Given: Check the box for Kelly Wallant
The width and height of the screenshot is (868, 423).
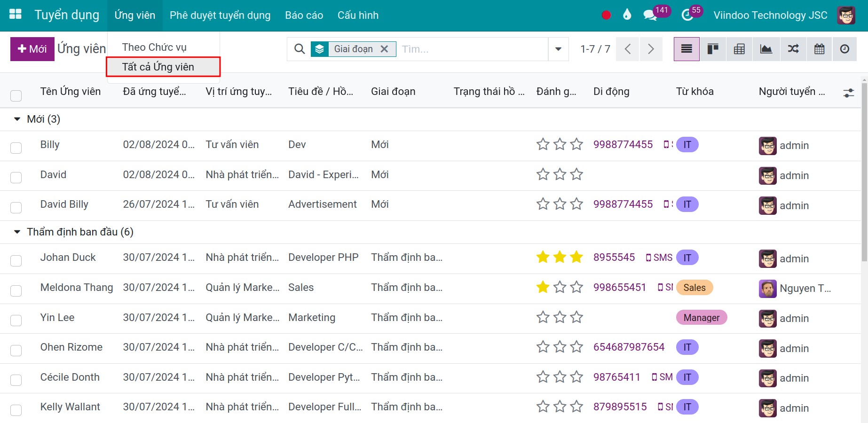Looking at the screenshot, I should pyautogui.click(x=16, y=410).
